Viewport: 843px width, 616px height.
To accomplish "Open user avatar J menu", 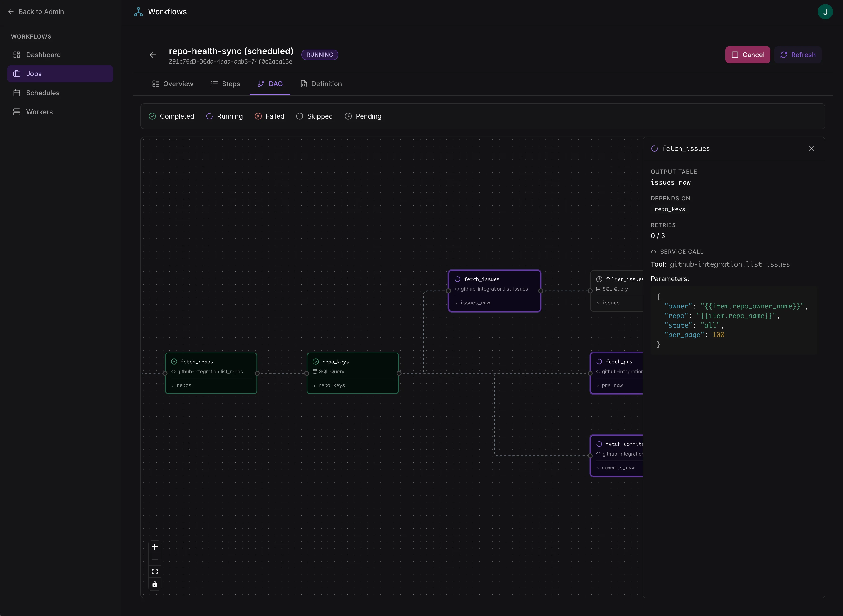I will pyautogui.click(x=825, y=12).
